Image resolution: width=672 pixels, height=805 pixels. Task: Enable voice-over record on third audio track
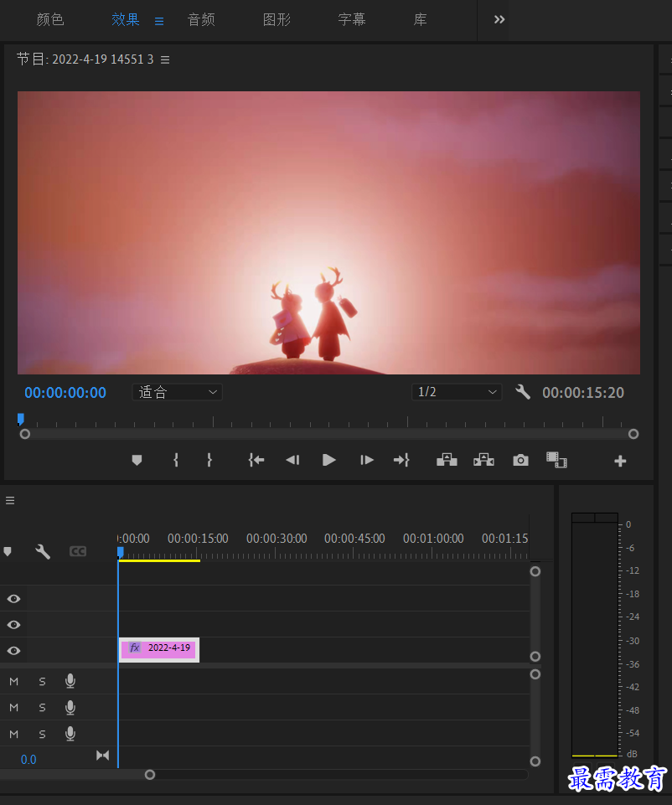(70, 734)
